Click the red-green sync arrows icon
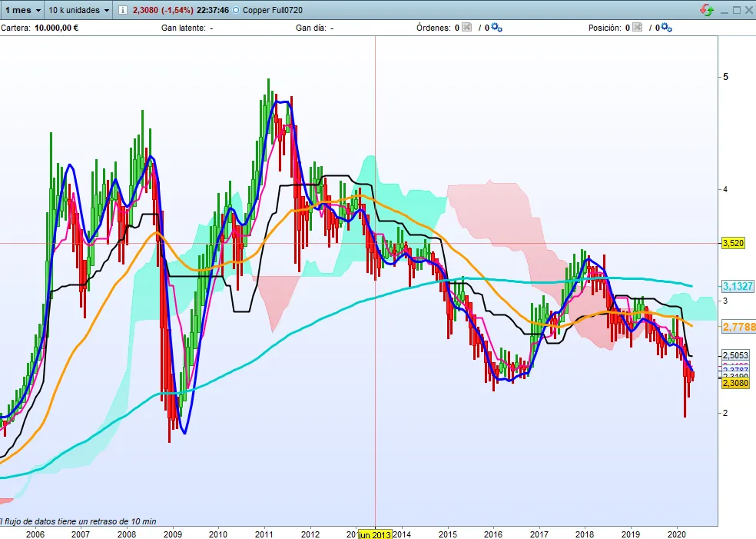756x539 pixels. [706, 10]
